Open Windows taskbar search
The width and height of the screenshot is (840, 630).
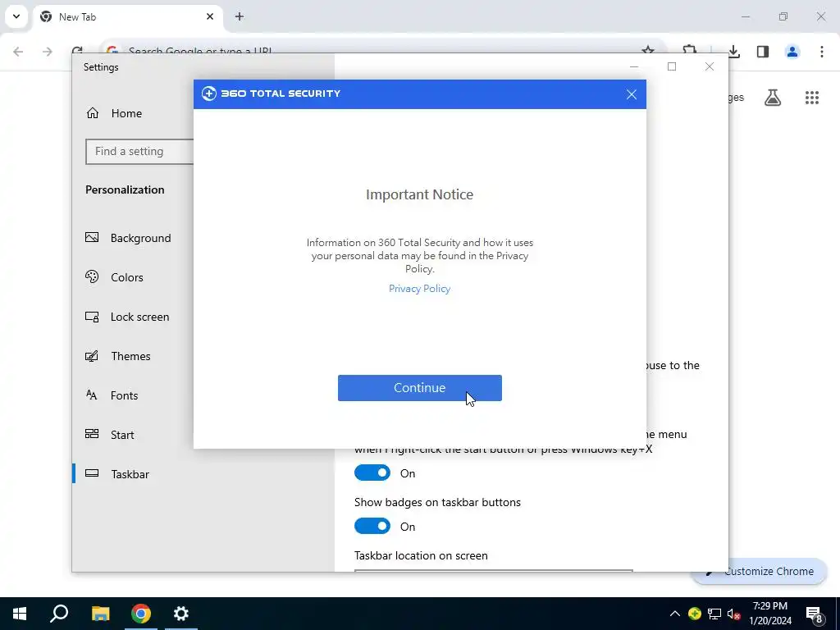(x=59, y=614)
